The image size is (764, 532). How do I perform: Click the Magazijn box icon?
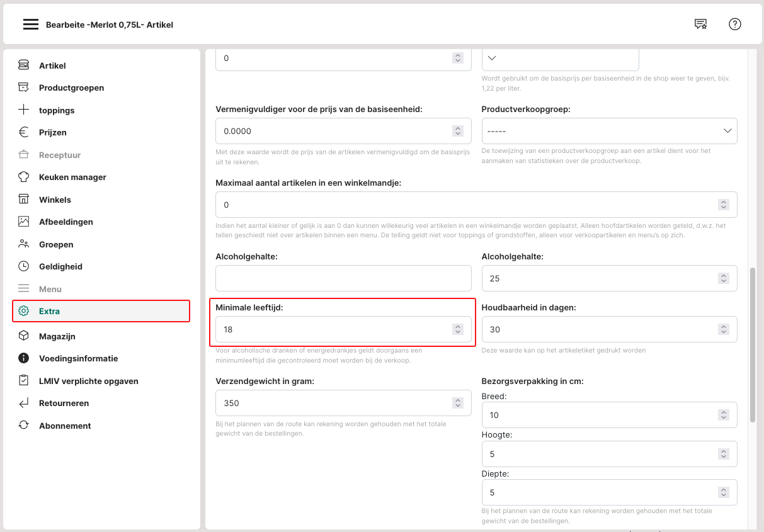24,336
